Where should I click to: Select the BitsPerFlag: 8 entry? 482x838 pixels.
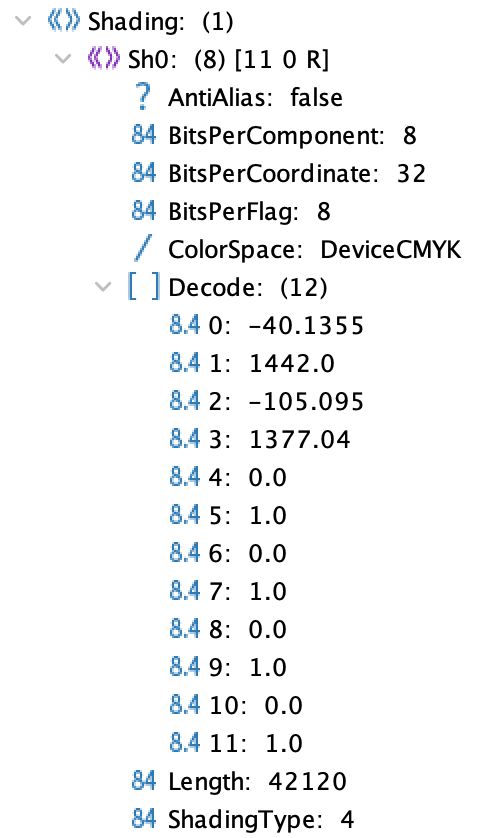tap(250, 212)
